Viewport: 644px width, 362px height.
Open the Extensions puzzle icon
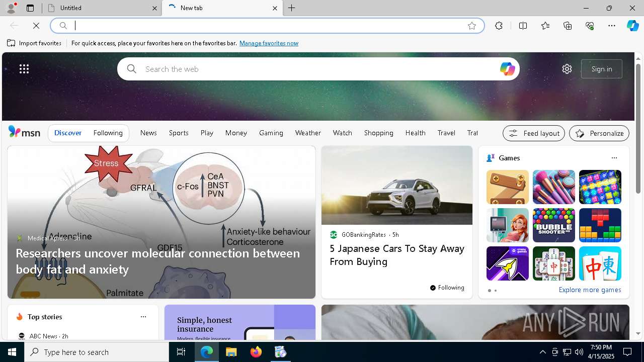tap(499, 26)
